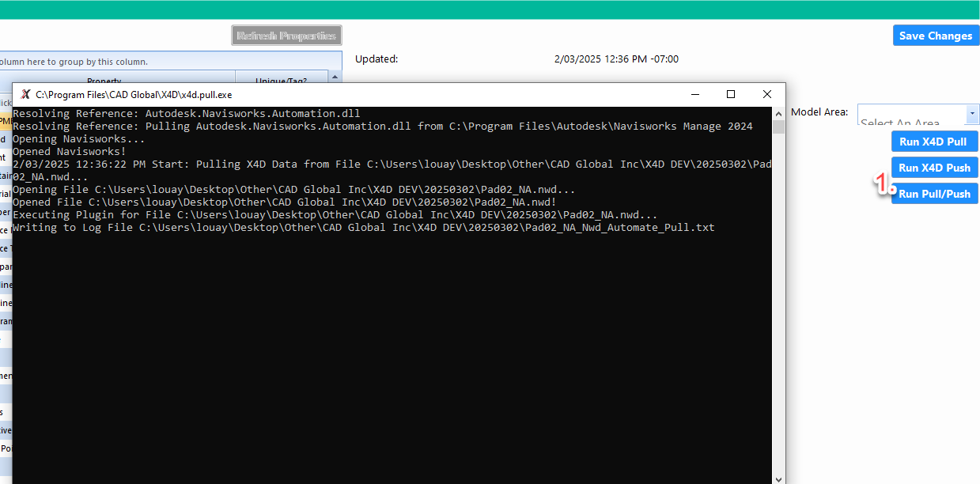The image size is (980, 484).
Task: Click the console title bar path text
Action: tap(134, 94)
